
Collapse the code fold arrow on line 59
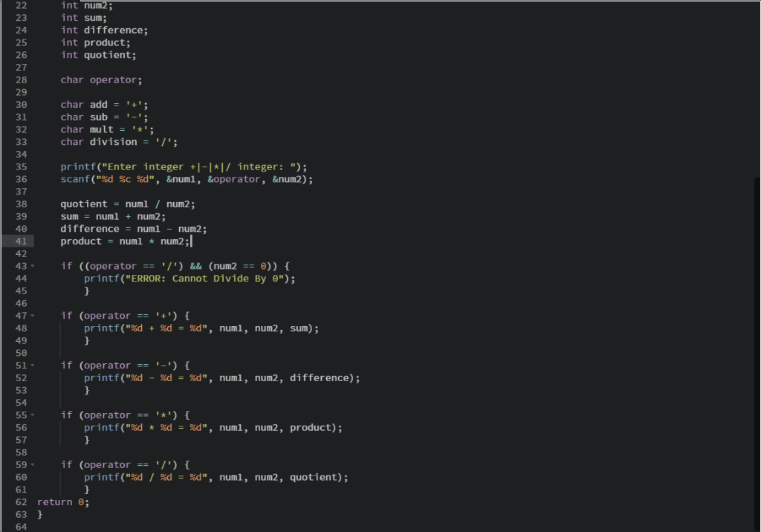(x=33, y=464)
